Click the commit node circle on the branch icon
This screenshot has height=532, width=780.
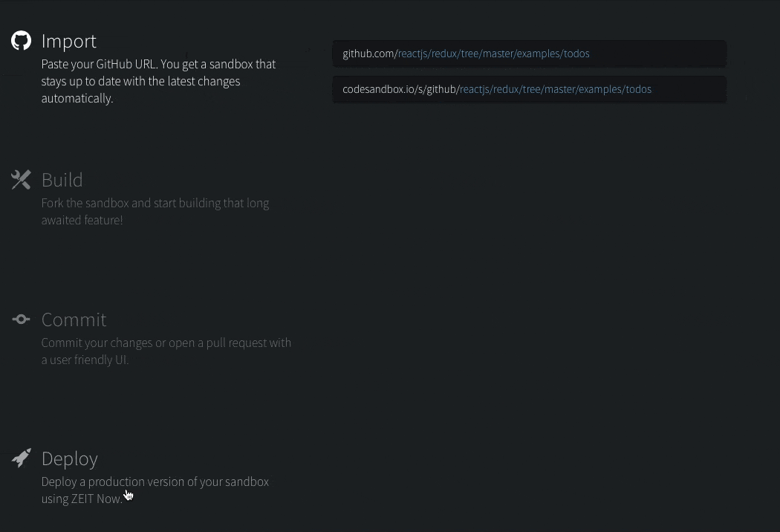click(x=21, y=319)
